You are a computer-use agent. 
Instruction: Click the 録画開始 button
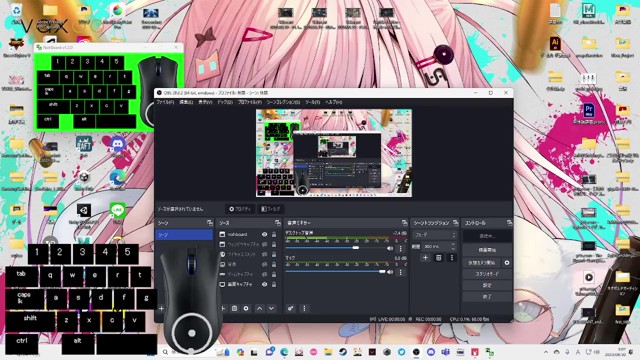point(487,250)
